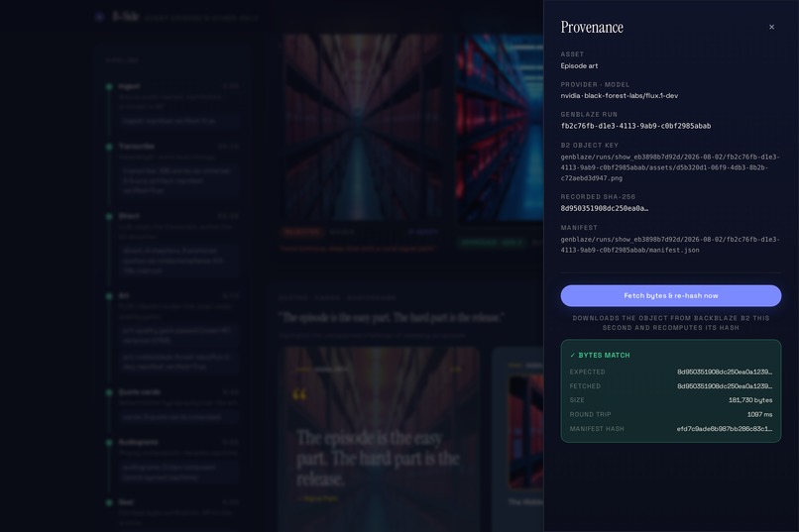
Task: Select recorded SHA-256 value 8d950351908dc250ea0a…
Action: click(605, 208)
